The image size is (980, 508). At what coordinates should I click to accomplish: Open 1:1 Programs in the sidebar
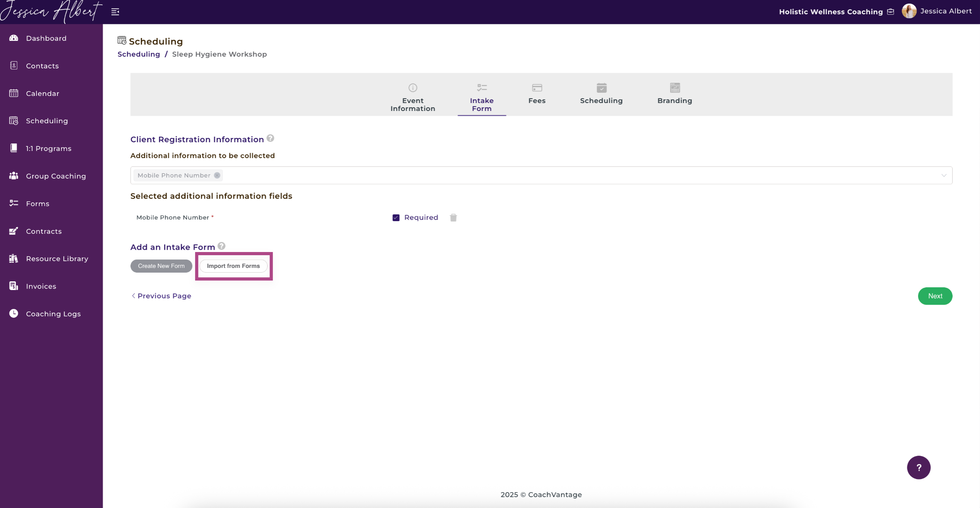tap(49, 149)
